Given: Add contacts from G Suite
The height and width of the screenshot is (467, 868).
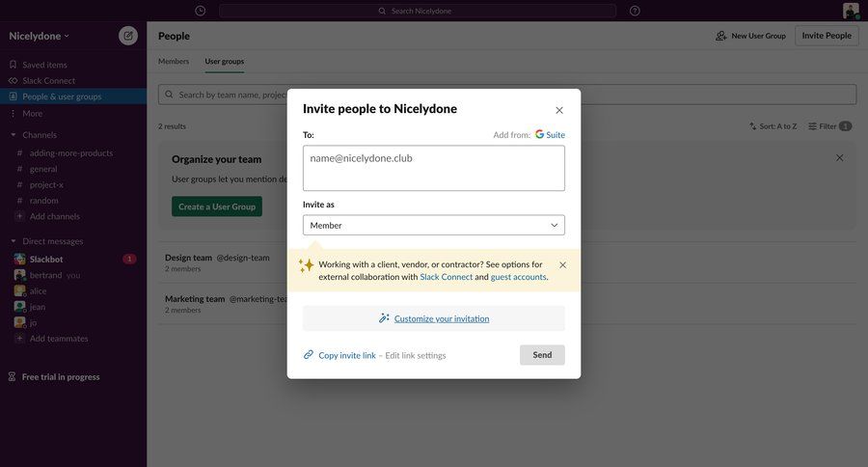Looking at the screenshot, I should click(x=550, y=135).
